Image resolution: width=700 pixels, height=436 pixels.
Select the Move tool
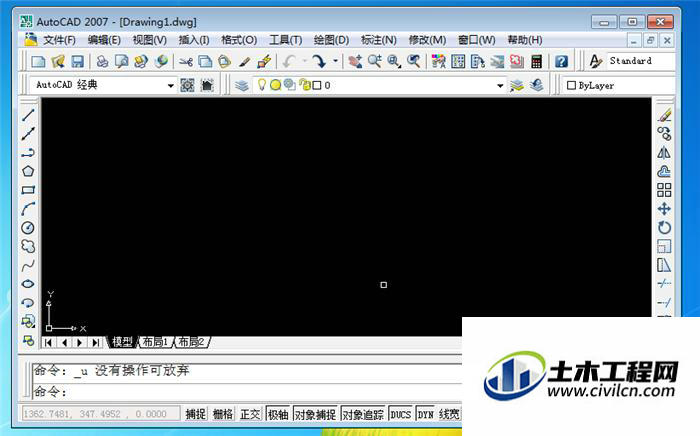(664, 209)
